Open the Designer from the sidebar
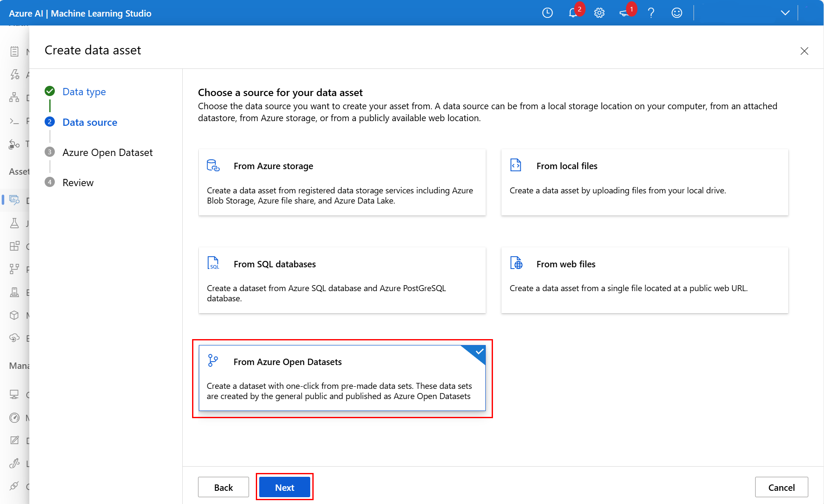The image size is (824, 504). pyautogui.click(x=15, y=97)
